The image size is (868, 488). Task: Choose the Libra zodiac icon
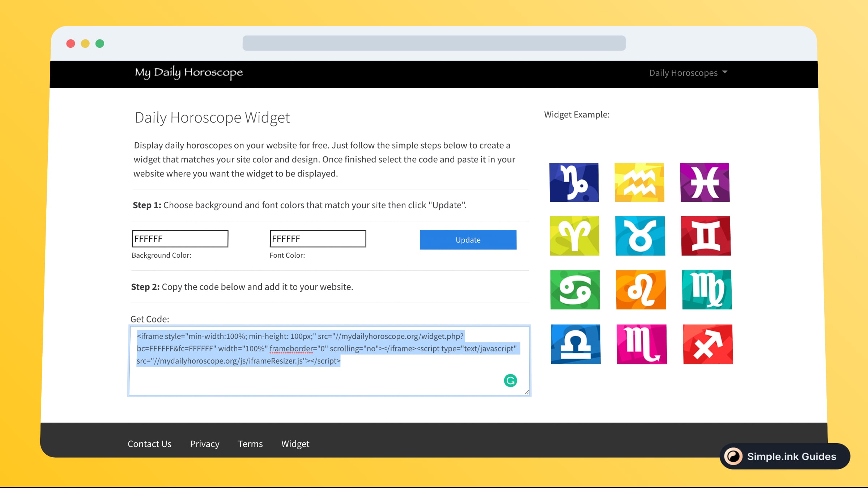(x=576, y=344)
